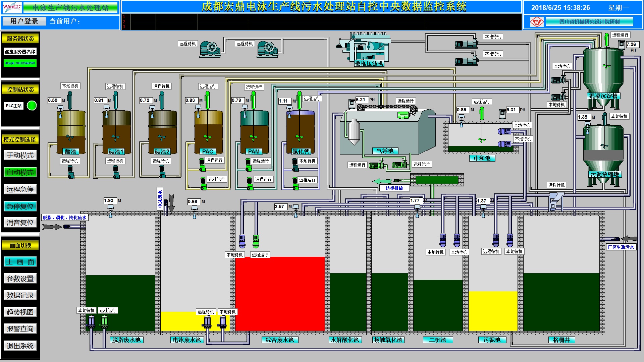Click the upper PAC metering pump
This screenshot has width=644, height=362.
coord(202,165)
